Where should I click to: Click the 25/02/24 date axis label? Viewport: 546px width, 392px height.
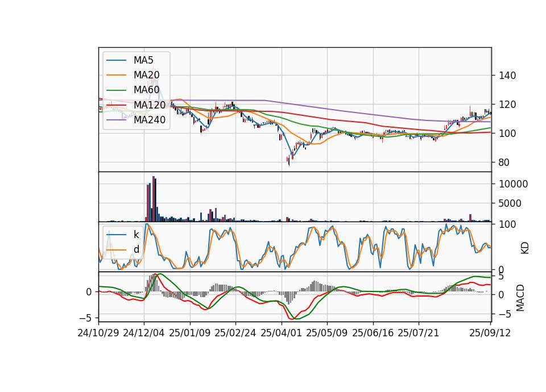[x=235, y=333]
